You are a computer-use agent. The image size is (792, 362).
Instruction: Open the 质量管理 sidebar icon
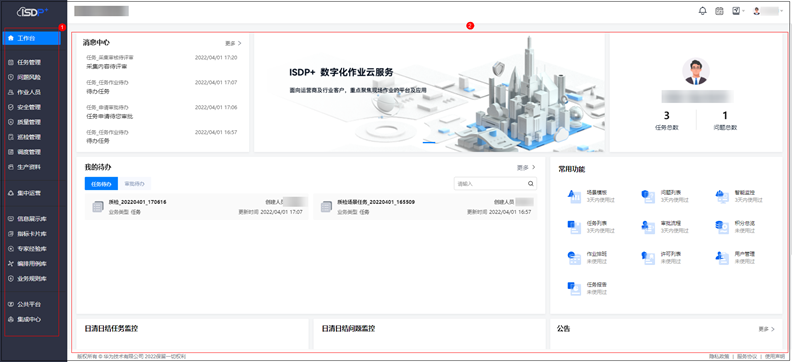tap(11, 122)
